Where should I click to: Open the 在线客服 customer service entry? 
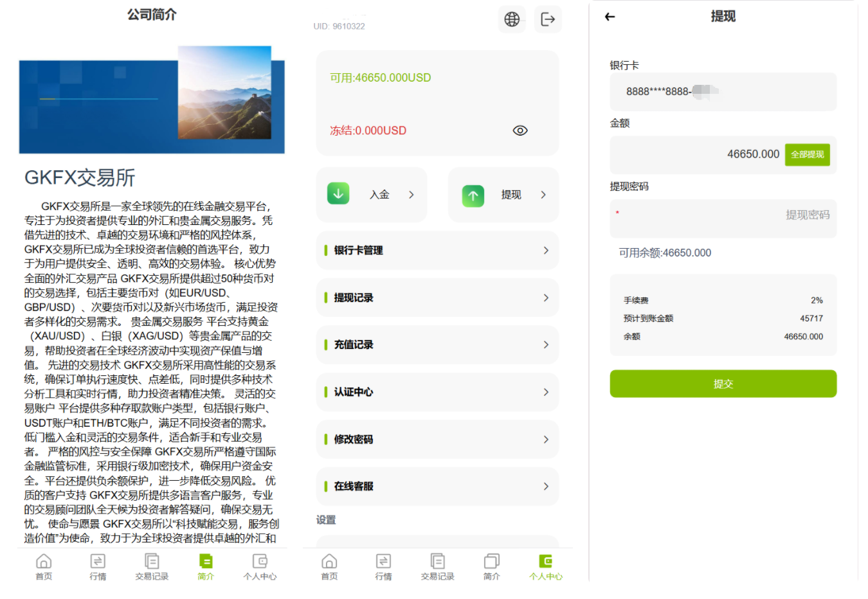click(437, 487)
